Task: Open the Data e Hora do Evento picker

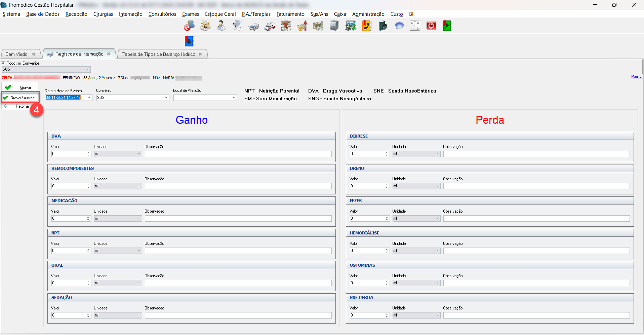Action: tap(89, 98)
